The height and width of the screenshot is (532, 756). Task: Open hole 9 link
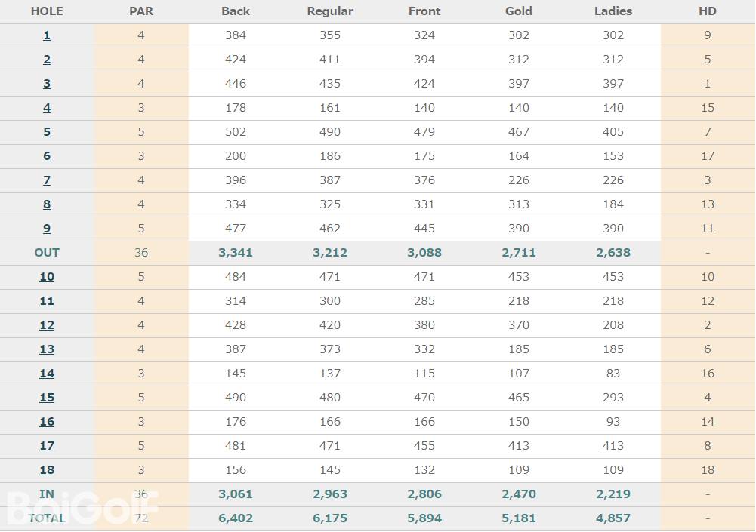click(47, 229)
